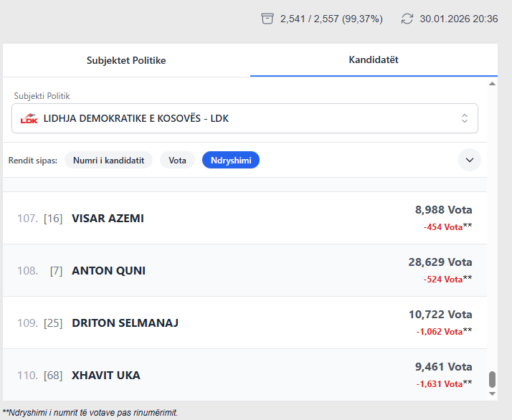Open the Subjekti Politik dropdown
Image resolution: width=512 pixels, height=420 pixels.
245,118
